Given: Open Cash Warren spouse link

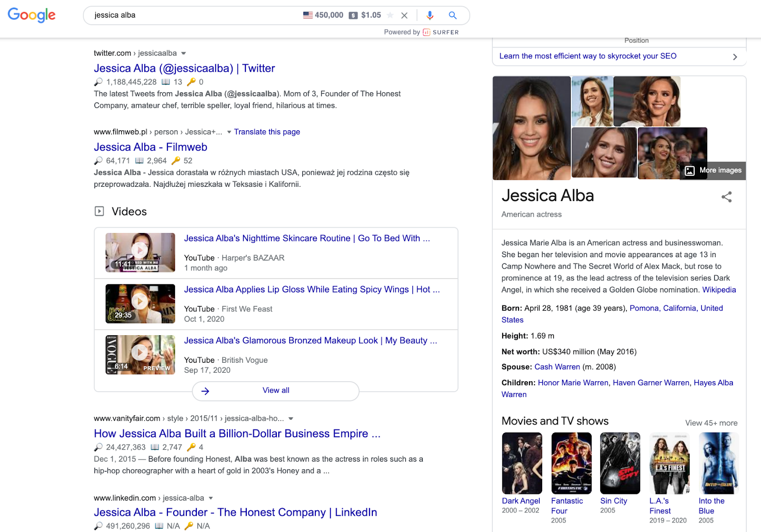Looking at the screenshot, I should (557, 367).
